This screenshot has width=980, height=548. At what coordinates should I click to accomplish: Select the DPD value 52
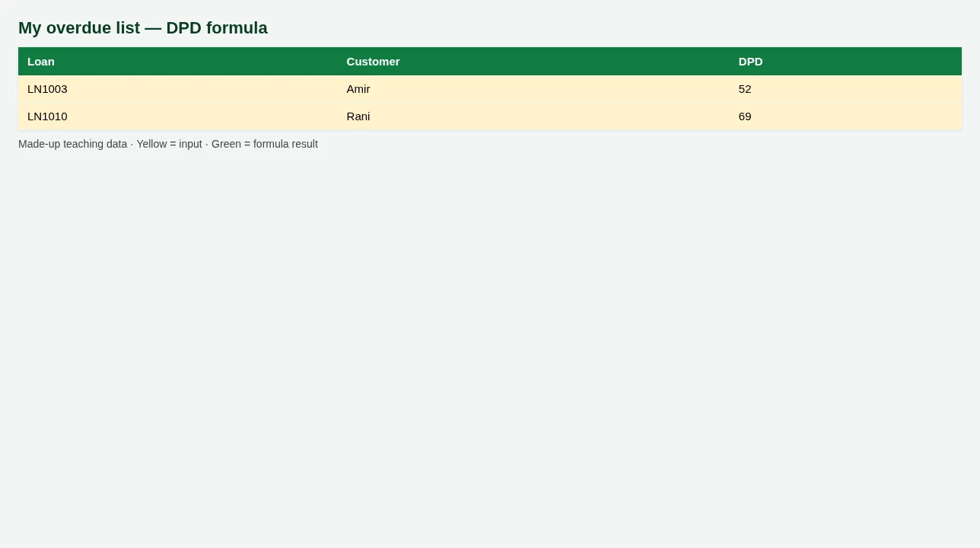(745, 89)
